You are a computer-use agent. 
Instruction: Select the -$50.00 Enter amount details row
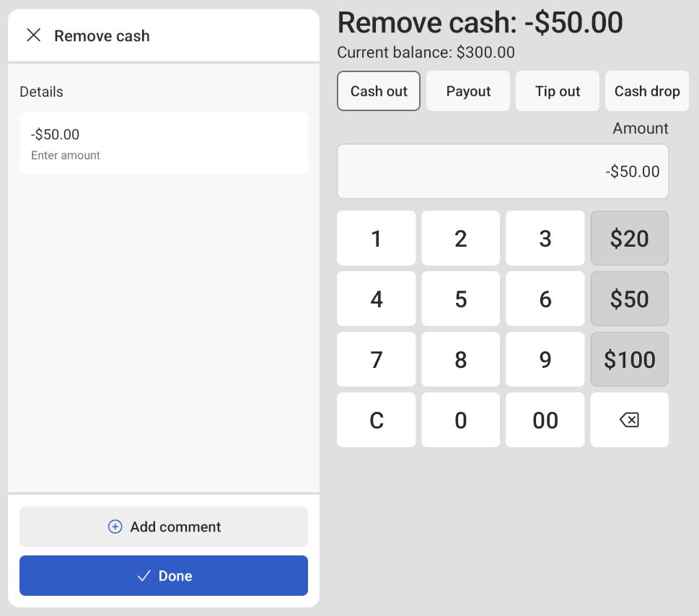point(164,144)
